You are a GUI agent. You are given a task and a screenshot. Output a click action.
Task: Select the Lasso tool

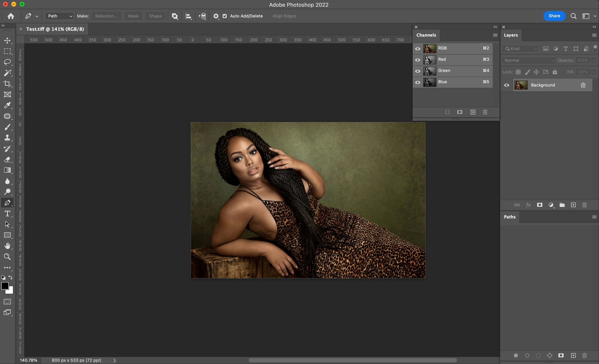(x=7, y=62)
